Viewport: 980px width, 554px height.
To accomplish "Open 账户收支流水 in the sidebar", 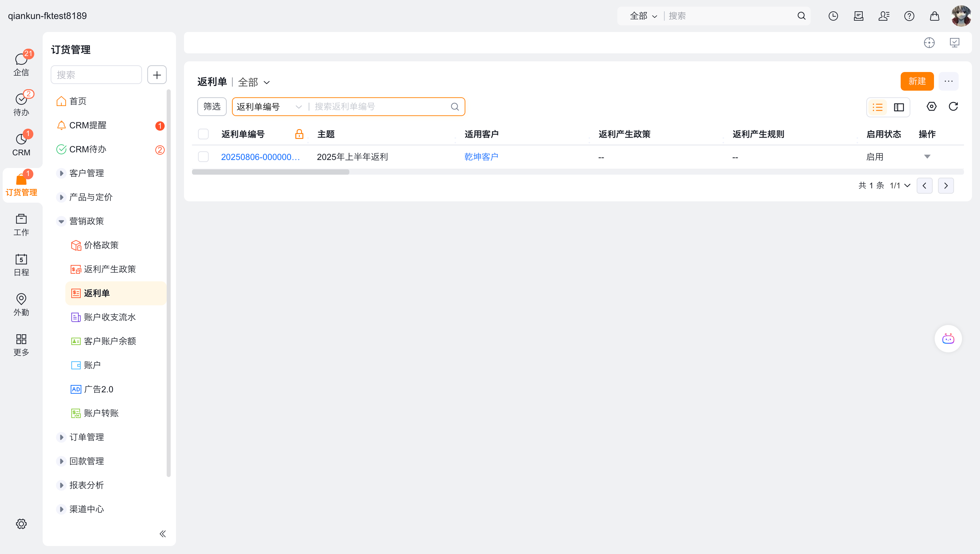I will [110, 317].
